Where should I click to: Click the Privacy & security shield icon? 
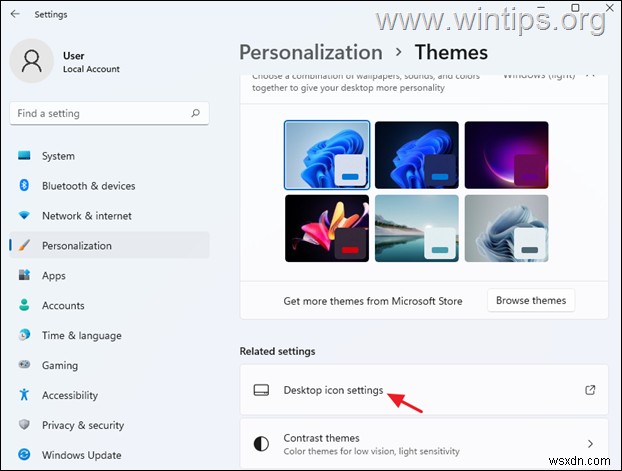[24, 425]
